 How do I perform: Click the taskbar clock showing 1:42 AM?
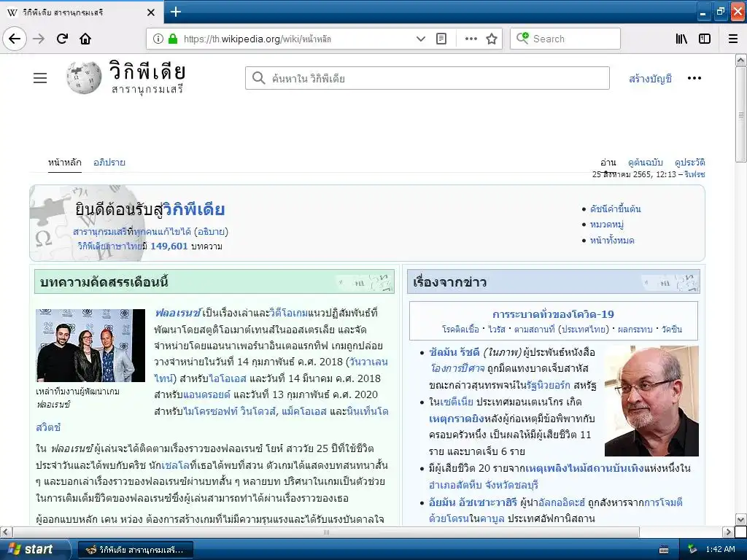(x=720, y=550)
